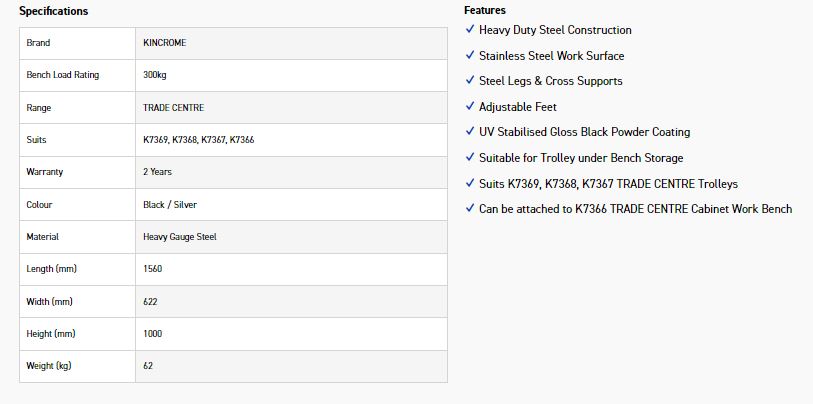The width and height of the screenshot is (813, 404).
Task: Click the 2 Years warranty value
Action: tap(157, 172)
